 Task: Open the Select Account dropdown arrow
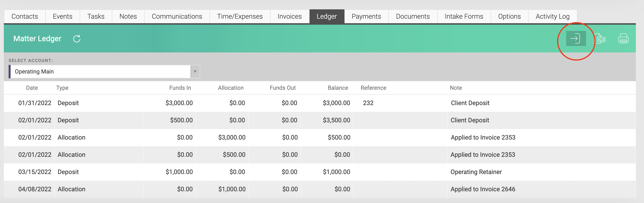pos(195,72)
